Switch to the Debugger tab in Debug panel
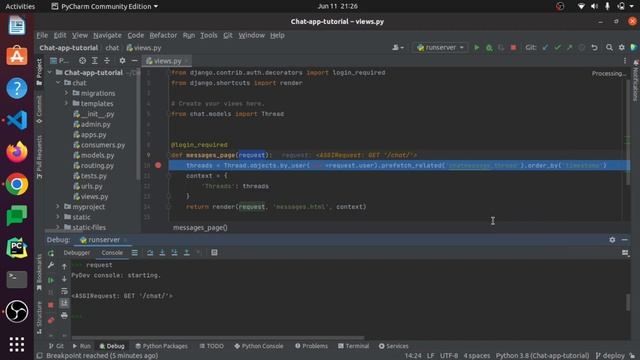Image resolution: width=640 pixels, height=360 pixels. [77, 253]
